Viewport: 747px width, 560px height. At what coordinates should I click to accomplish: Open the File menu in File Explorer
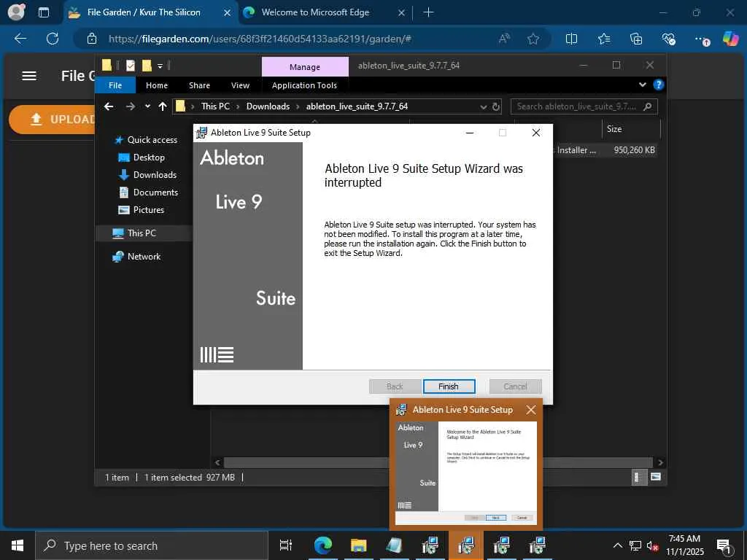click(115, 85)
